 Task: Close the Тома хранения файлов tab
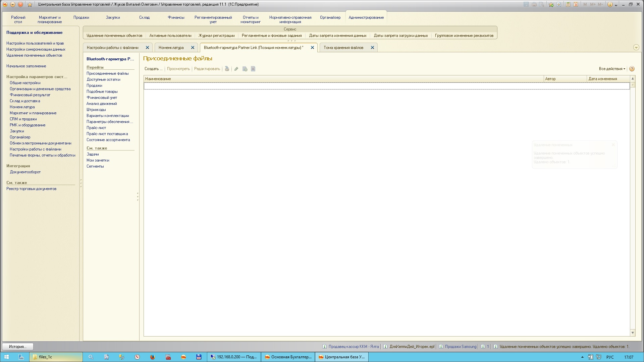(x=372, y=48)
